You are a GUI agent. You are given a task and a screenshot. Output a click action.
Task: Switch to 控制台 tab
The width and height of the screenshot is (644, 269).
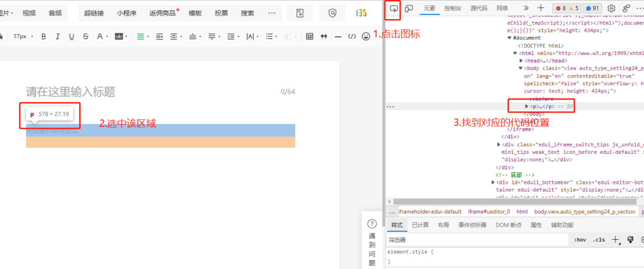click(453, 8)
